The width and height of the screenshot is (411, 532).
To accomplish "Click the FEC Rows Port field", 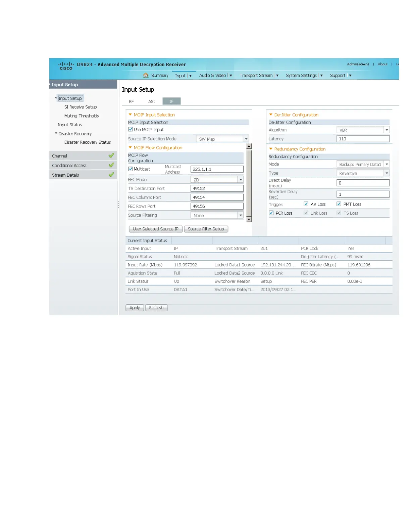I will tap(217, 206).
